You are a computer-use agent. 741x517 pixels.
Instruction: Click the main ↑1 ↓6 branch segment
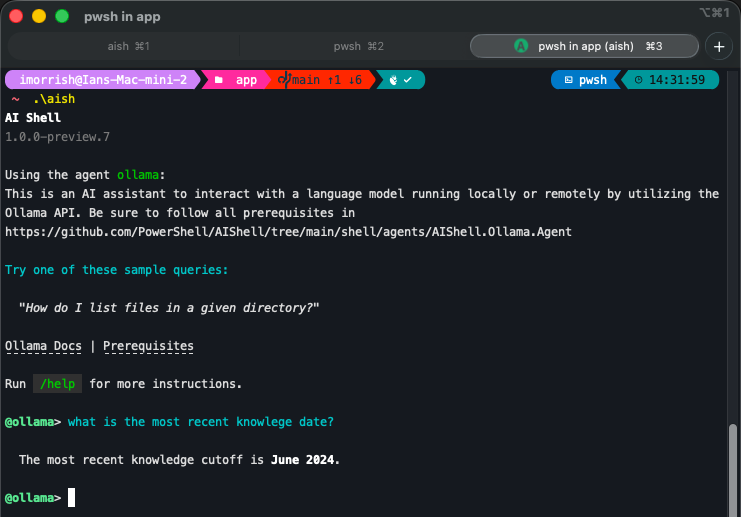point(321,80)
